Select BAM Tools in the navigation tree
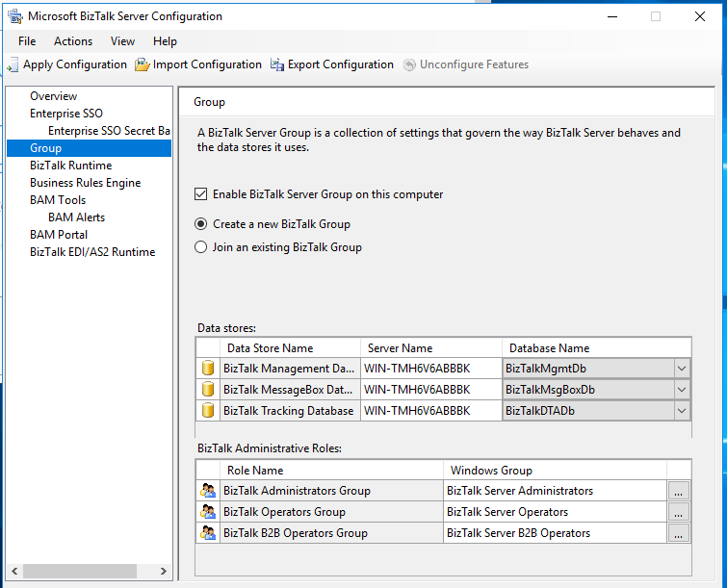The image size is (727, 588). (58, 200)
